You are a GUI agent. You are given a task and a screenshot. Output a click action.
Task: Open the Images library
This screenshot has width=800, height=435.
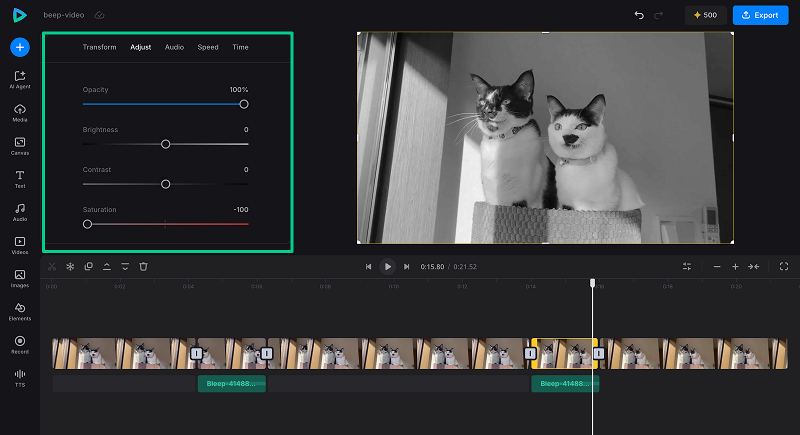point(20,278)
